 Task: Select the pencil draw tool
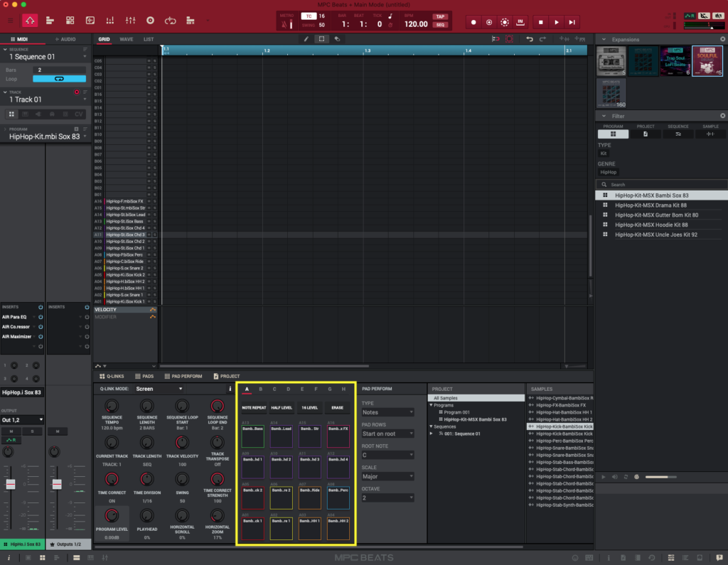[306, 39]
